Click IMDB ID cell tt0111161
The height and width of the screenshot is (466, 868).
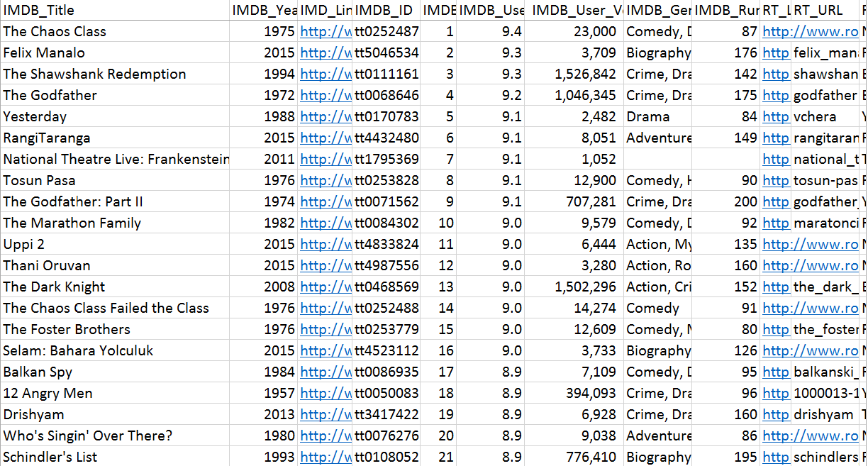386,74
